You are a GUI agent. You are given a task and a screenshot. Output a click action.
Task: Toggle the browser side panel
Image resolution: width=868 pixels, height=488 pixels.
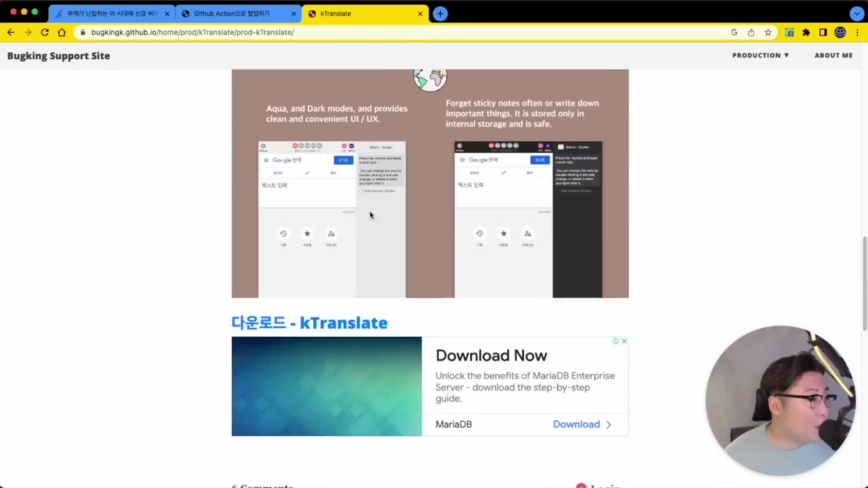click(823, 32)
